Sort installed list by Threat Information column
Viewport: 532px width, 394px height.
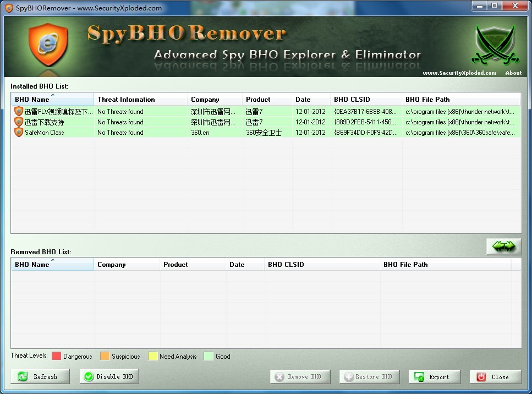click(140, 100)
